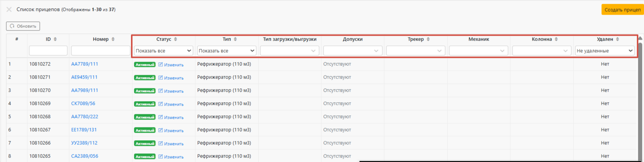The image size is (644, 162).
Task: Click Активный status badge for ID 10810268
Action: tap(145, 117)
